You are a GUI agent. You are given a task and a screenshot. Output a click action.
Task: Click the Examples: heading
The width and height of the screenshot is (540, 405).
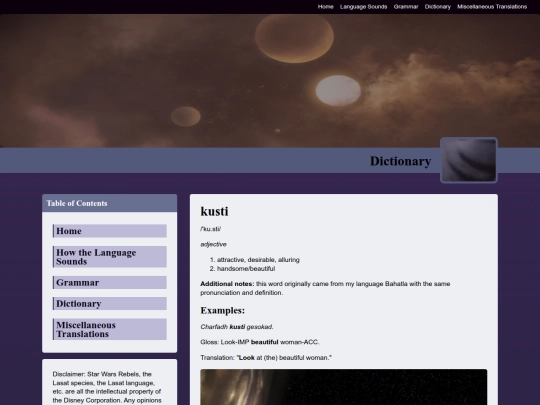tap(222, 310)
